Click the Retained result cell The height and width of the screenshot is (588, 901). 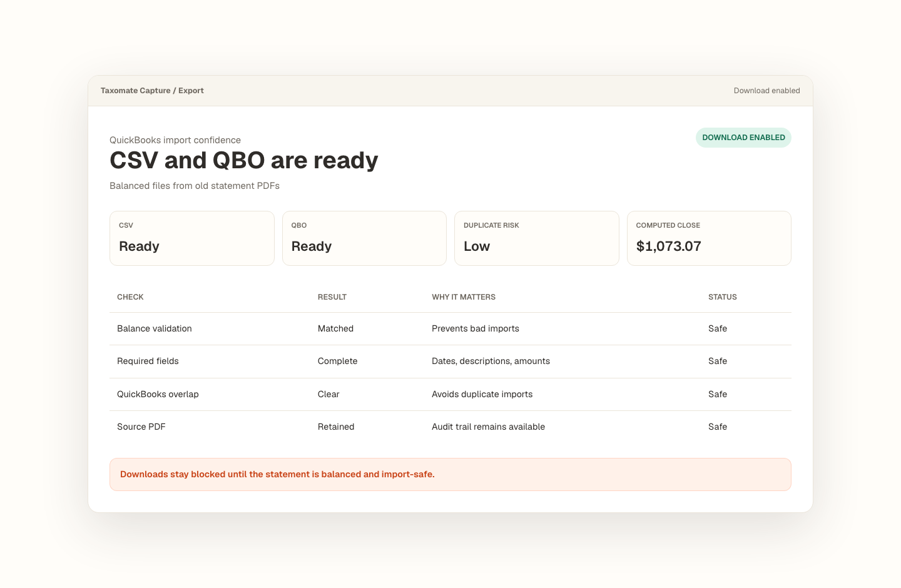(x=336, y=427)
